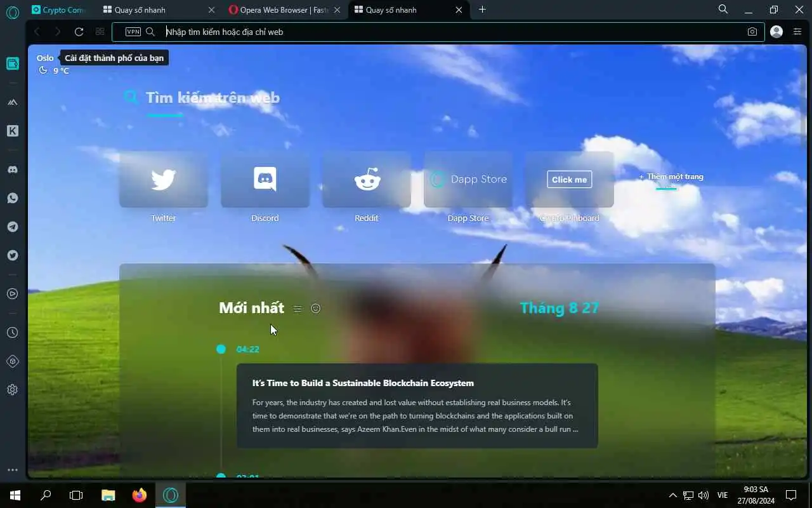Click smiley icon beside Mới nhất

pos(315,308)
